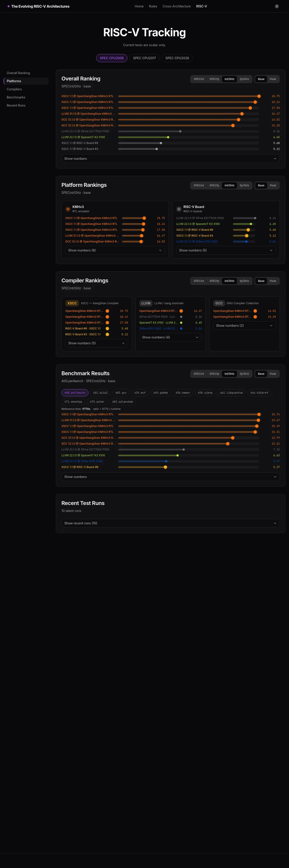Go to Compilers sidebar section
Screen dimensions: 289x868
(14, 89)
